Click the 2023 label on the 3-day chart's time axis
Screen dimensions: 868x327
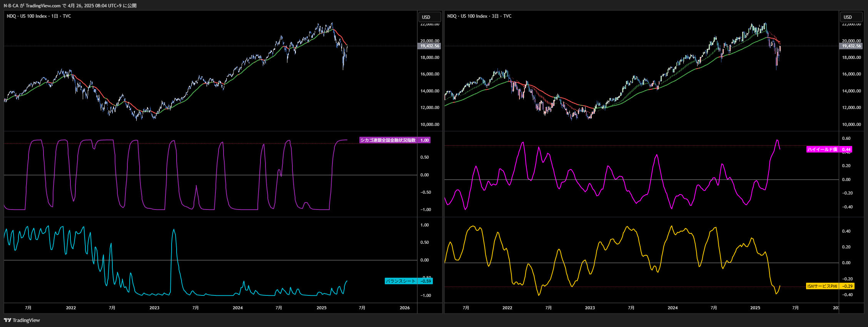pos(590,308)
